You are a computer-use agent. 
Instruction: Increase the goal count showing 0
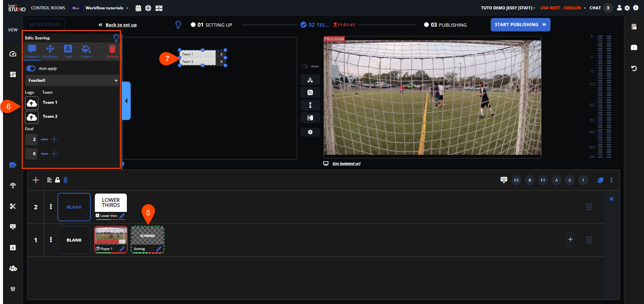click(54, 154)
